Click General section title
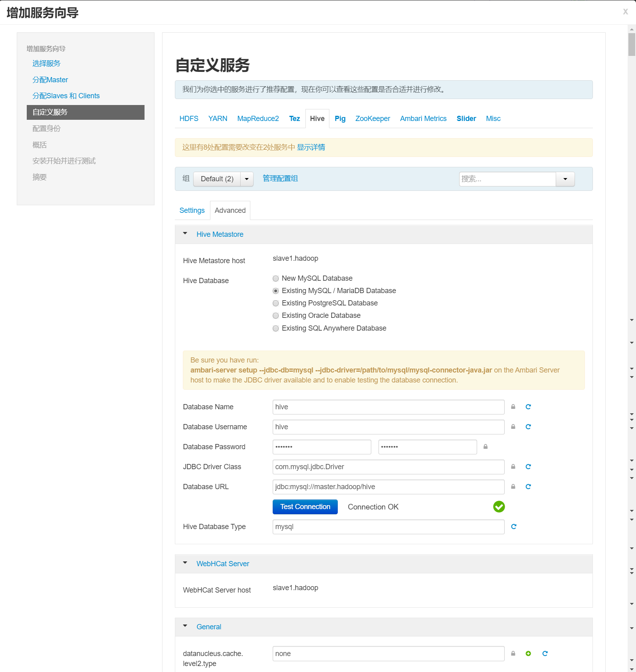This screenshot has width=636, height=672. coord(209,627)
